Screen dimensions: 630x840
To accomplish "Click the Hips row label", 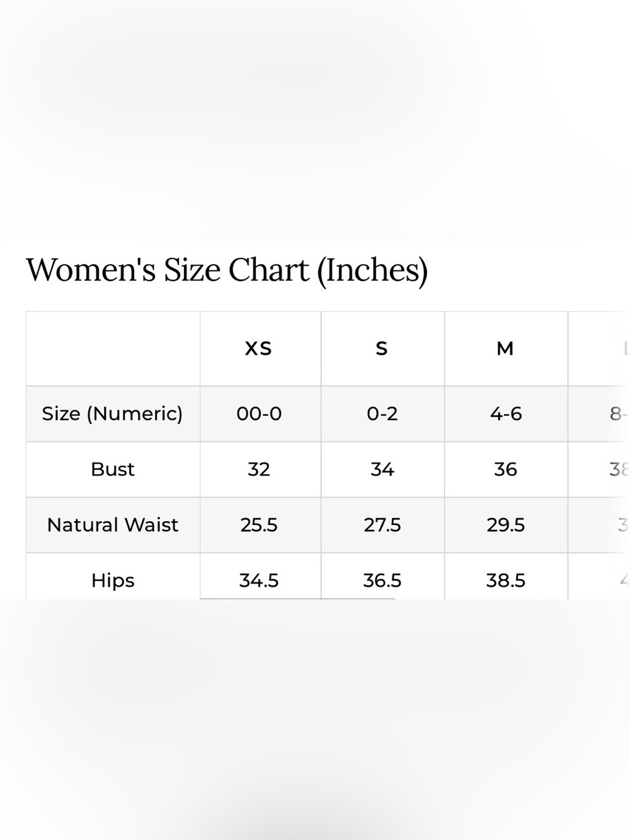I will (x=113, y=580).
